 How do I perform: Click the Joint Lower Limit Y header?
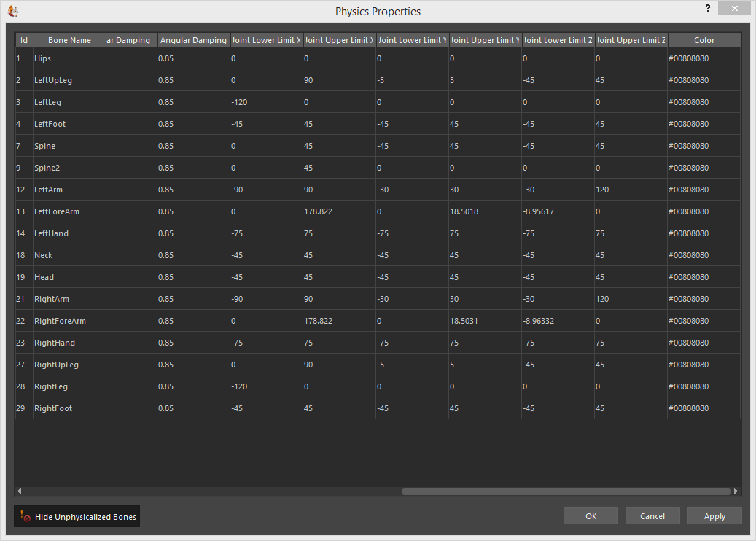pyautogui.click(x=412, y=40)
